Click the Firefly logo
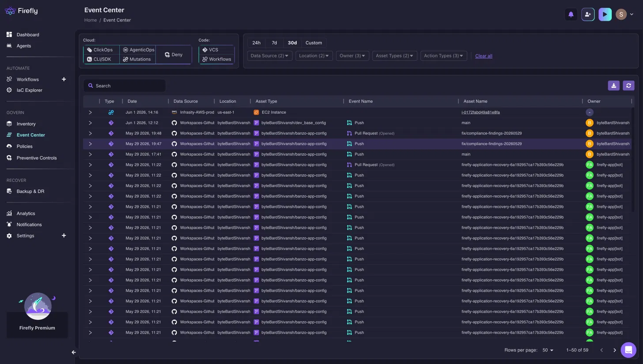Viewport: 643px width, 364px height. 21,11
